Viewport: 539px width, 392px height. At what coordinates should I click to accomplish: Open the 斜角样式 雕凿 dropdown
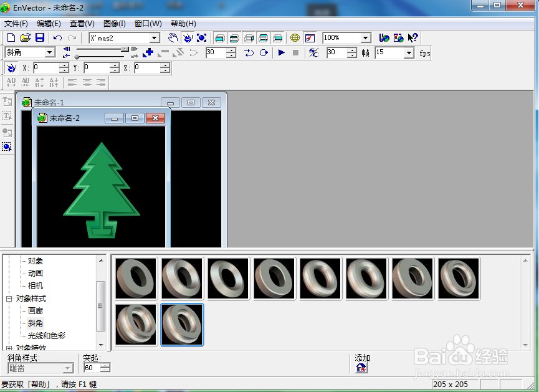[69, 368]
